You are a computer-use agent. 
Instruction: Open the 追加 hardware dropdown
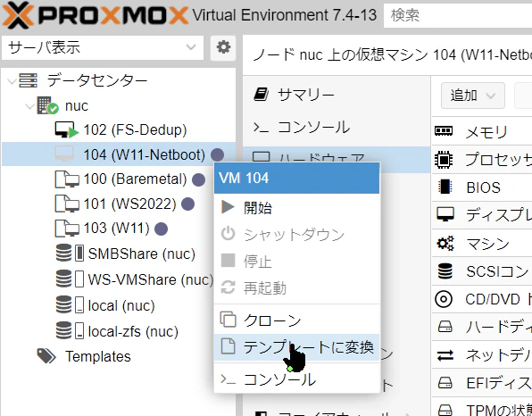pos(472,96)
